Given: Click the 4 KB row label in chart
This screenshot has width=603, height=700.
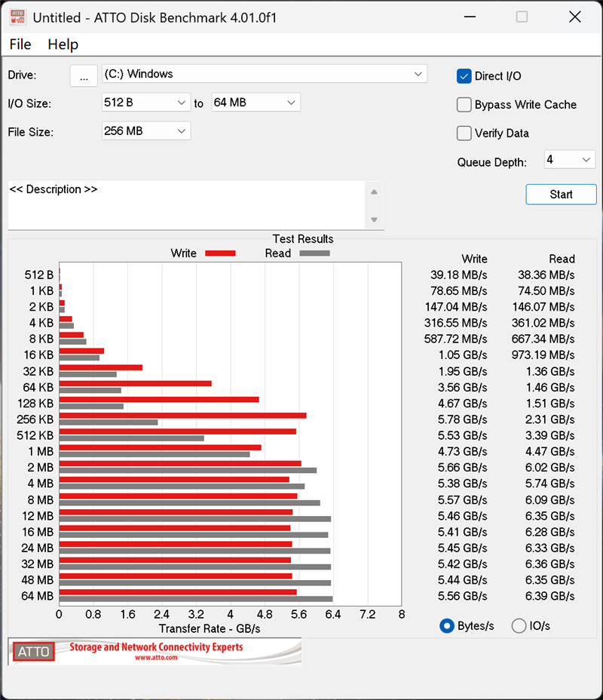Looking at the screenshot, I should [x=41, y=323].
